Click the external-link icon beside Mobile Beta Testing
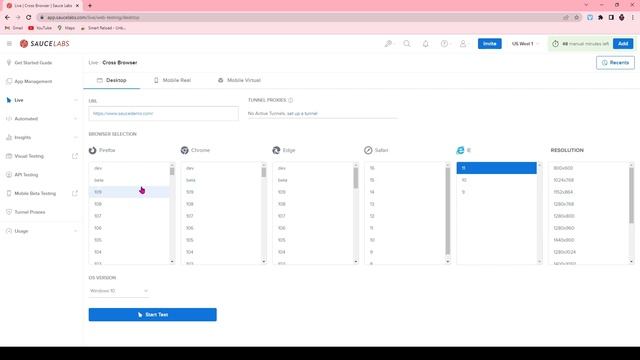 tap(75, 193)
